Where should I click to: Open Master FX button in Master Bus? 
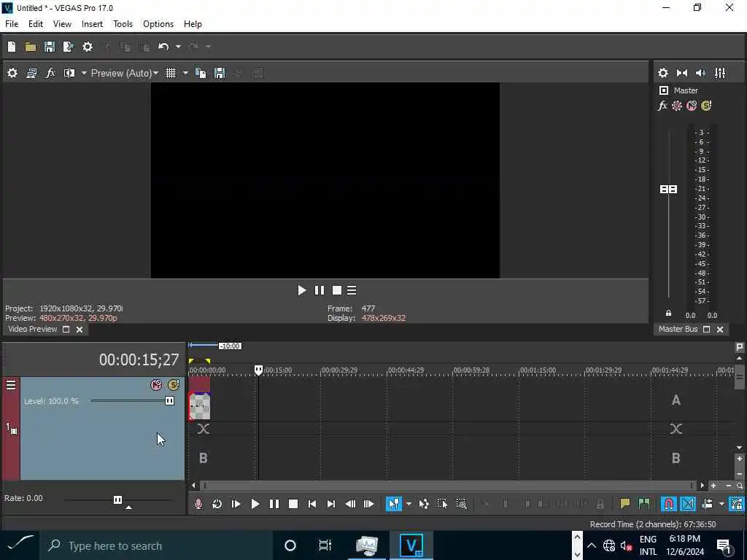pyautogui.click(x=662, y=106)
